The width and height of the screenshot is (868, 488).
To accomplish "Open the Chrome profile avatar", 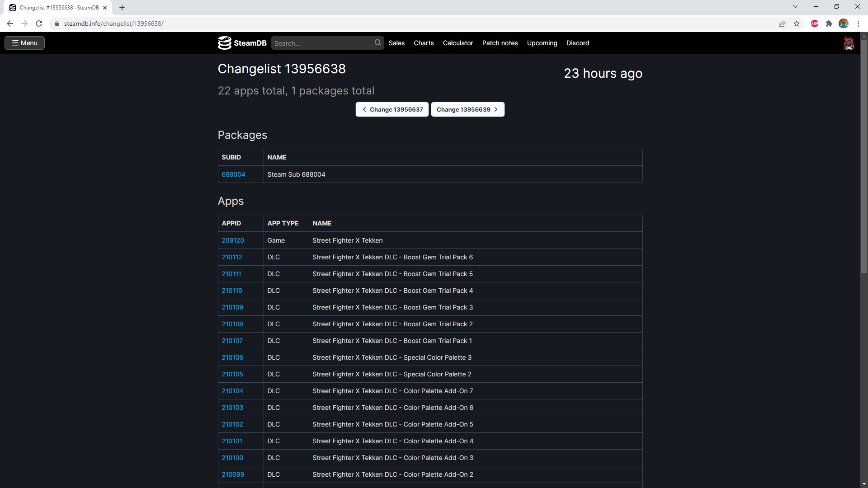I will [x=844, y=23].
